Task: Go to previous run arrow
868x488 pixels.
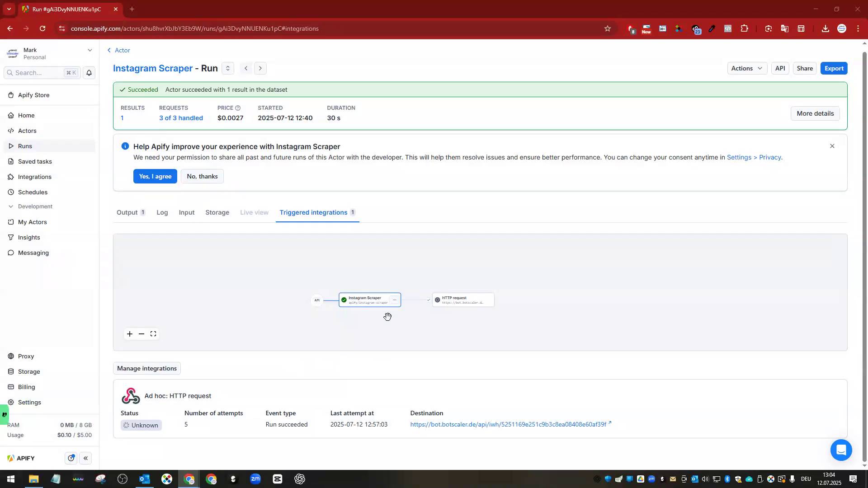Action: point(246,68)
